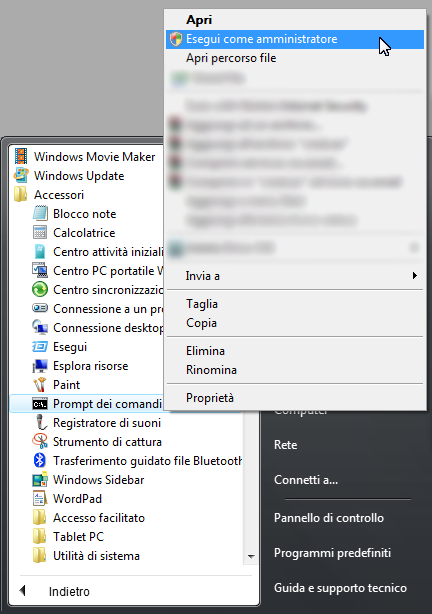Open the Paint icon
The height and width of the screenshot is (614, 432).
tap(40, 385)
